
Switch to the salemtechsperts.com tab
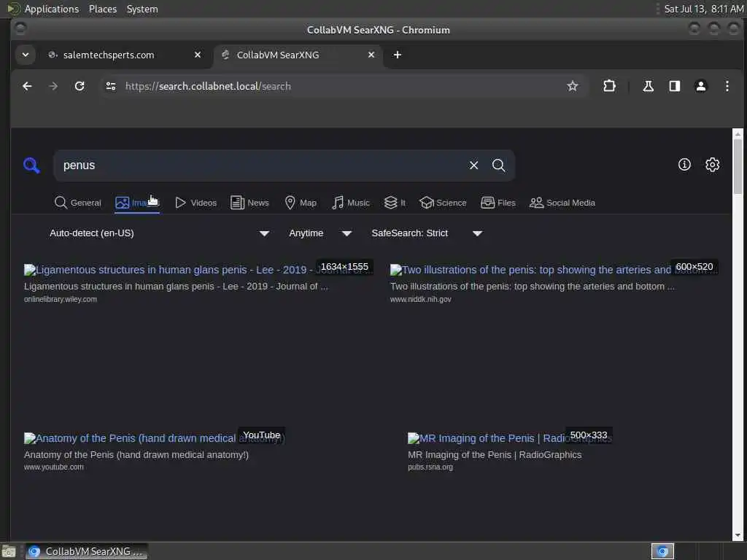tap(125, 55)
